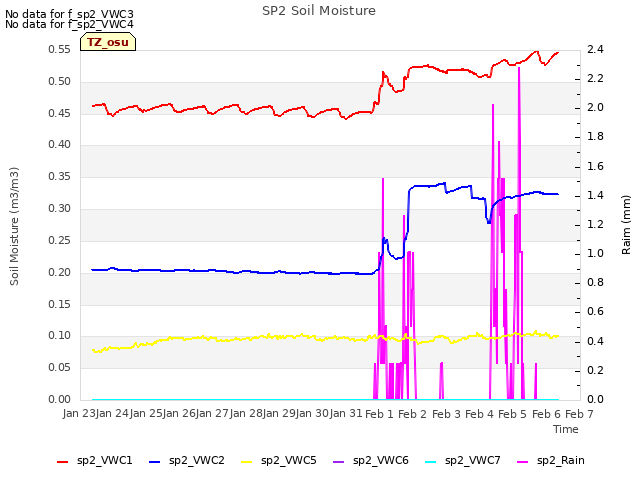
Task: Click the 1.8 rain axis tick label
Action: [595, 137]
